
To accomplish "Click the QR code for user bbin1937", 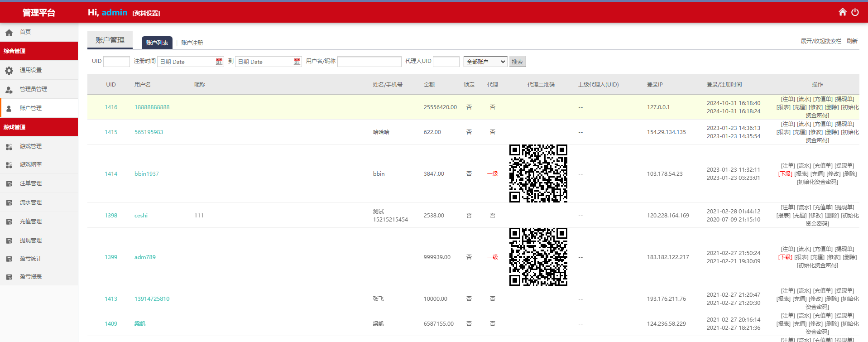I will 538,173.
